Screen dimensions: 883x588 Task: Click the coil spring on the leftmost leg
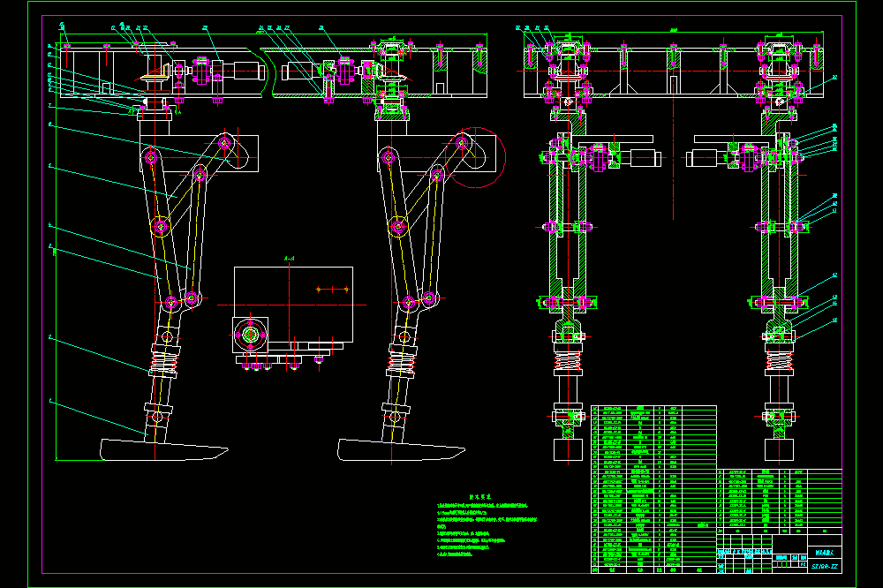164,361
